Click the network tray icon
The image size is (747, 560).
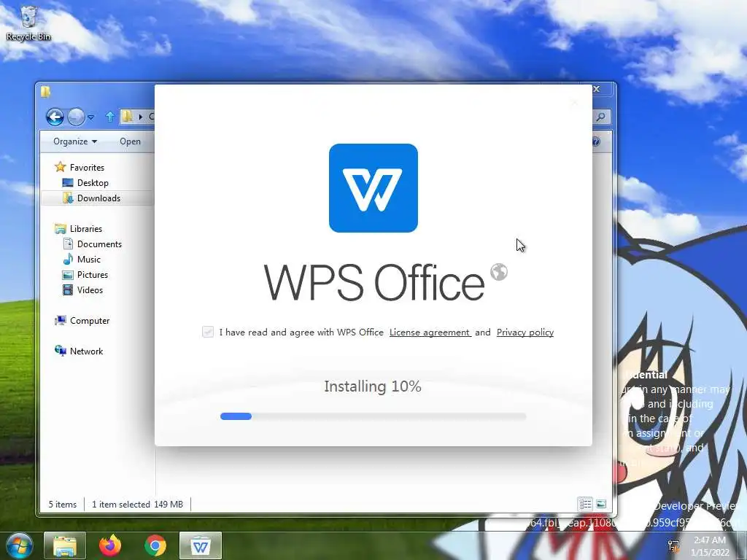[x=673, y=545]
